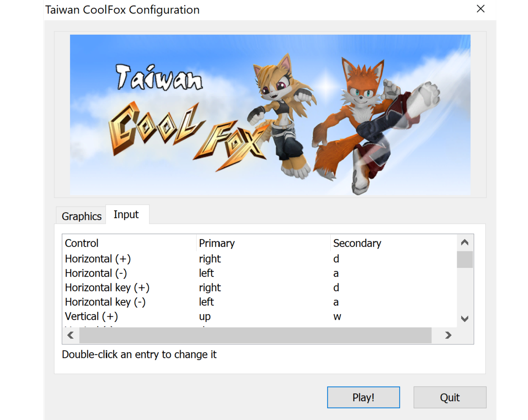Select the Horizontal (-) control entry

96,273
